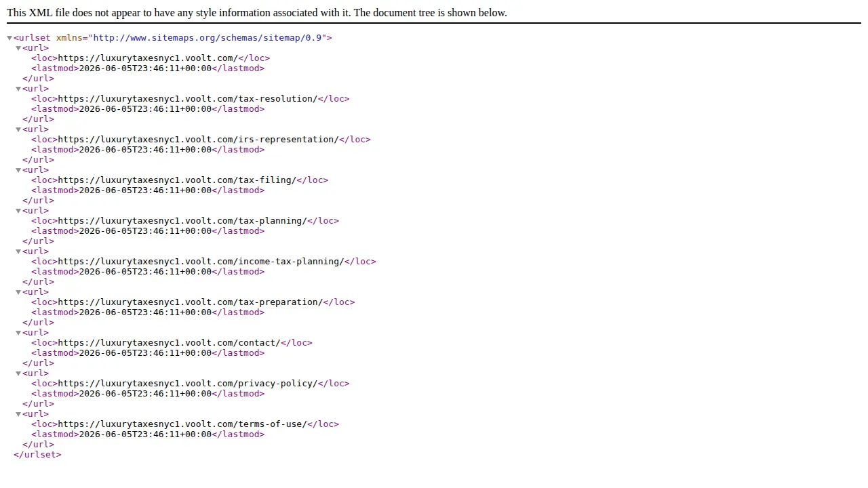Image resolution: width=868 pixels, height=488 pixels.
Task: Click lastmod date under homepage URL
Action: [145, 68]
